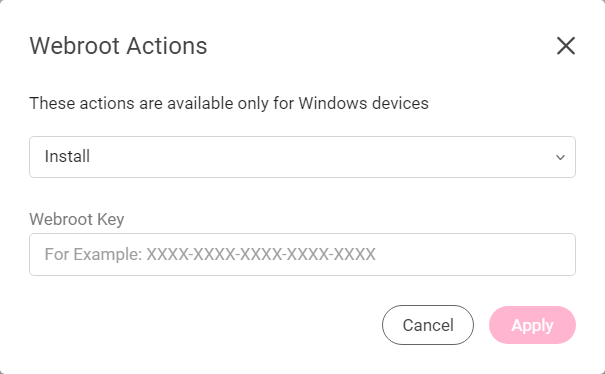Apply the selected Webroot action

click(532, 325)
